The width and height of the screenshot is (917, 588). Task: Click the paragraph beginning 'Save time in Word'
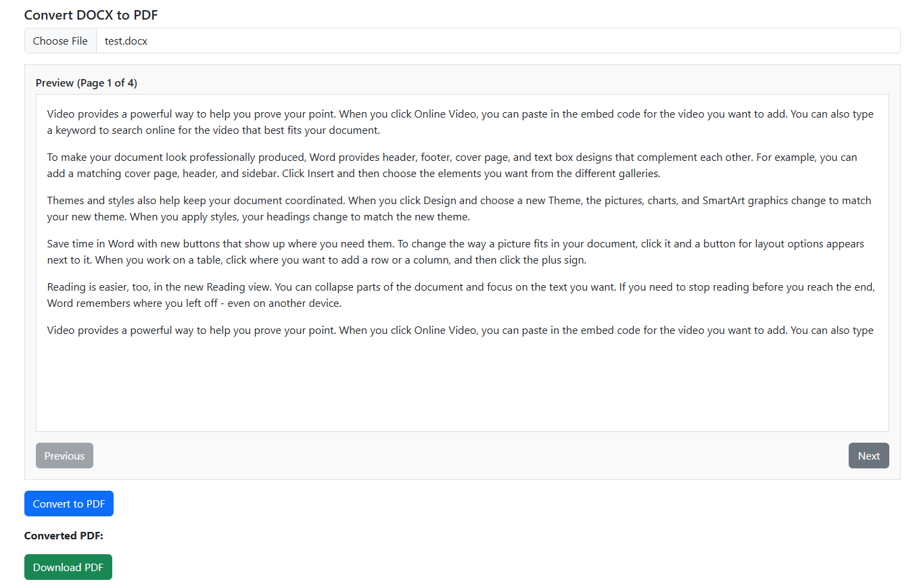point(456,251)
